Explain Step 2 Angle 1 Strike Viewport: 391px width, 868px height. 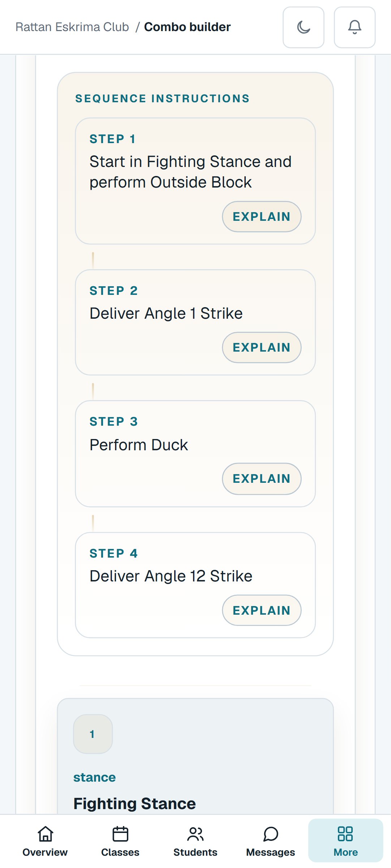[262, 347]
